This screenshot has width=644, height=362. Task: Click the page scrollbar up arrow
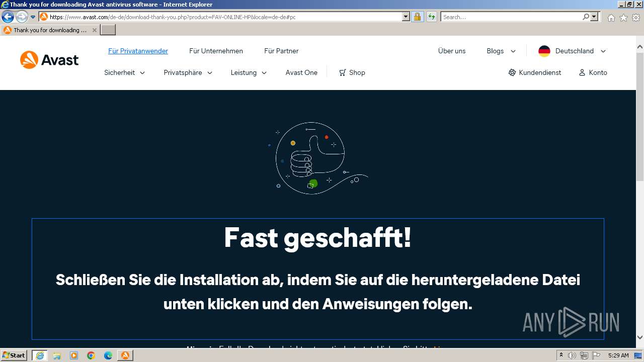click(x=640, y=47)
